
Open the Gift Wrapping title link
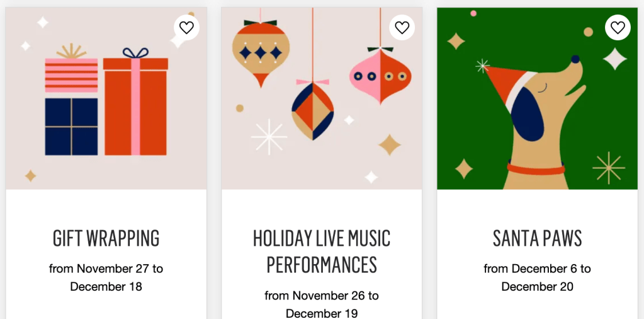[106, 238]
